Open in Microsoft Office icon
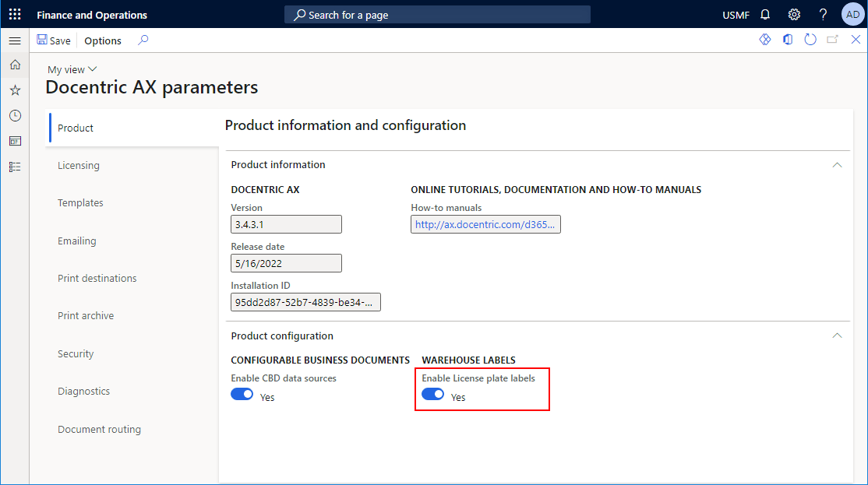The width and height of the screenshot is (868, 485). pos(788,40)
